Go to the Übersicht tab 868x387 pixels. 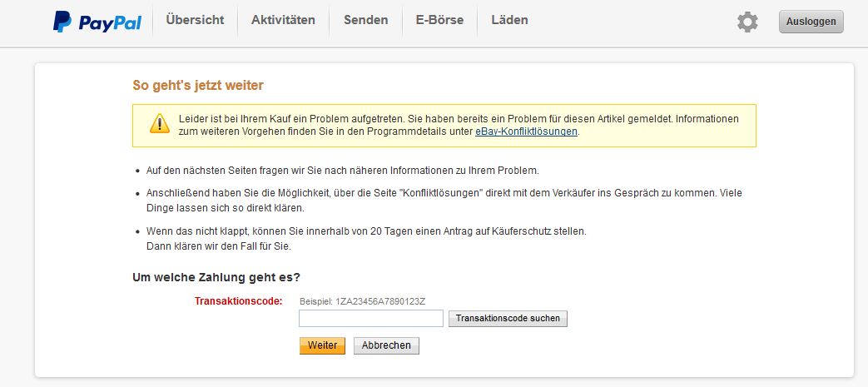coord(195,20)
